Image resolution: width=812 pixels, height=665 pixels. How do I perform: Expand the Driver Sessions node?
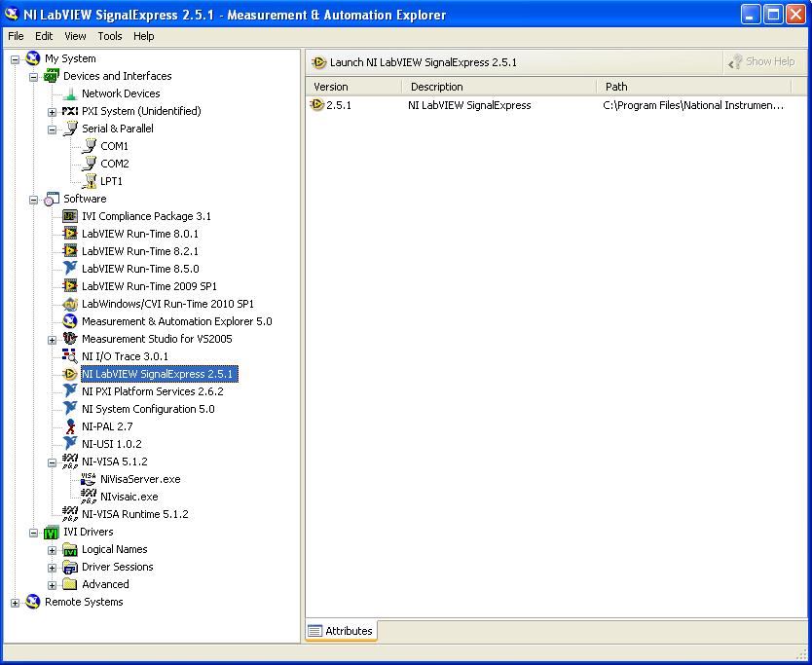(x=52, y=568)
